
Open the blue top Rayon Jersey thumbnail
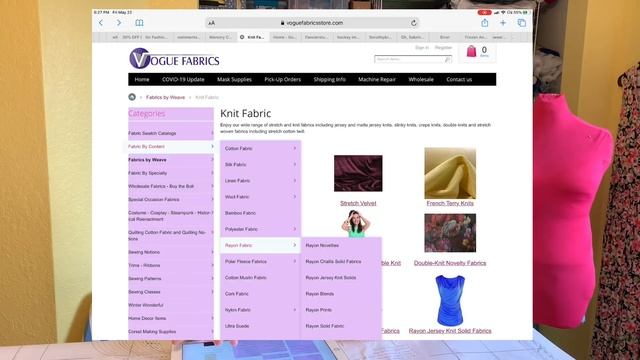point(450,300)
